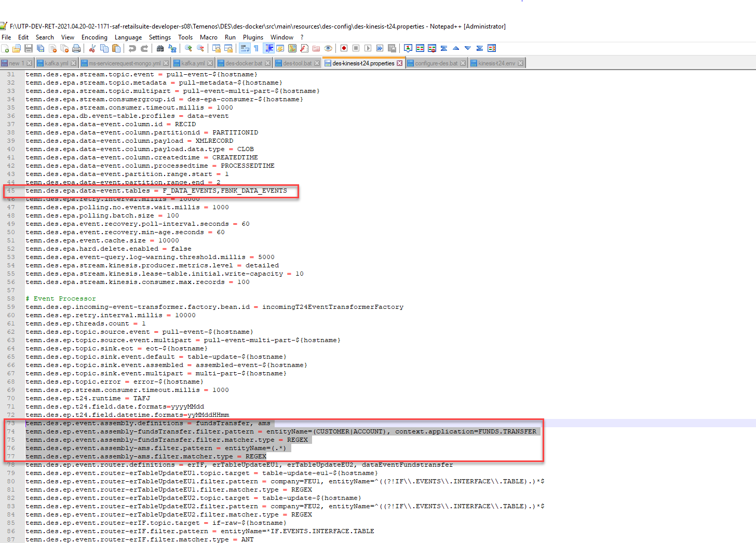The height and width of the screenshot is (543, 756).
Task: Close the configure-des.bat tab
Action: [x=463, y=63]
